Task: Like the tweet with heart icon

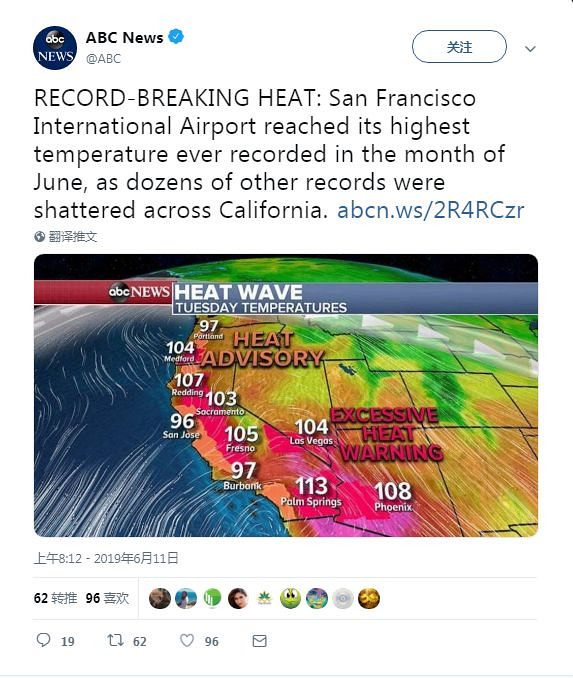Action: (187, 640)
